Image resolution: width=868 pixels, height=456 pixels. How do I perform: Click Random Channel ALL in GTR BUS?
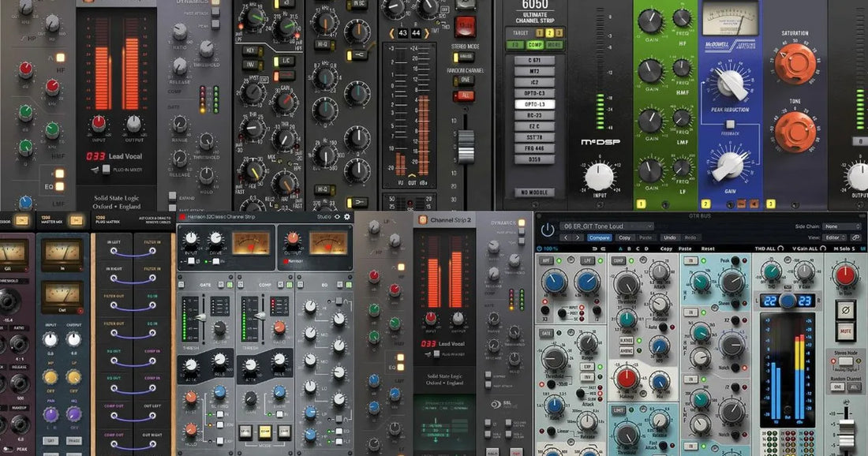[x=853, y=387]
